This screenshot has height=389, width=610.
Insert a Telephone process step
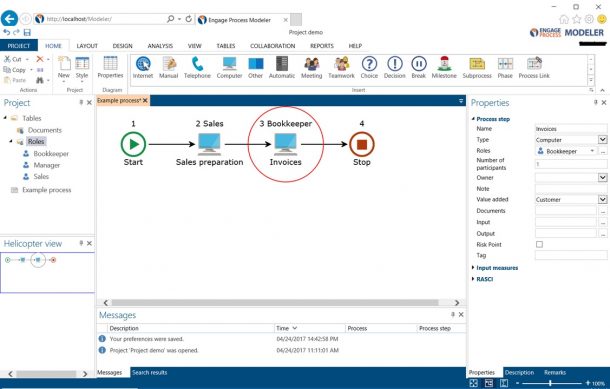(x=197, y=68)
